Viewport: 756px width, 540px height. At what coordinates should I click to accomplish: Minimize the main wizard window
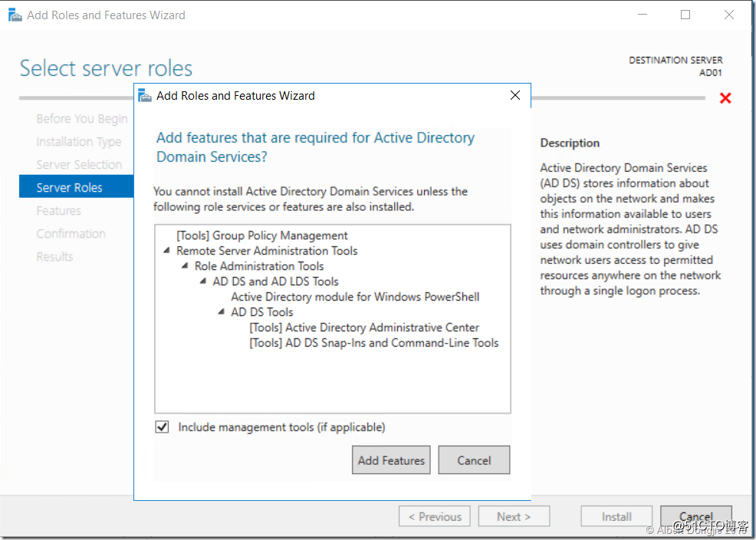(642, 15)
